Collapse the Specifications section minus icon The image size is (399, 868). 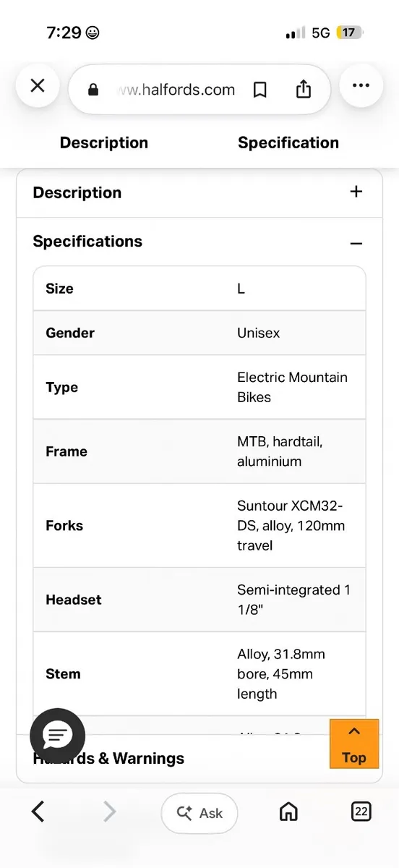[x=356, y=243]
